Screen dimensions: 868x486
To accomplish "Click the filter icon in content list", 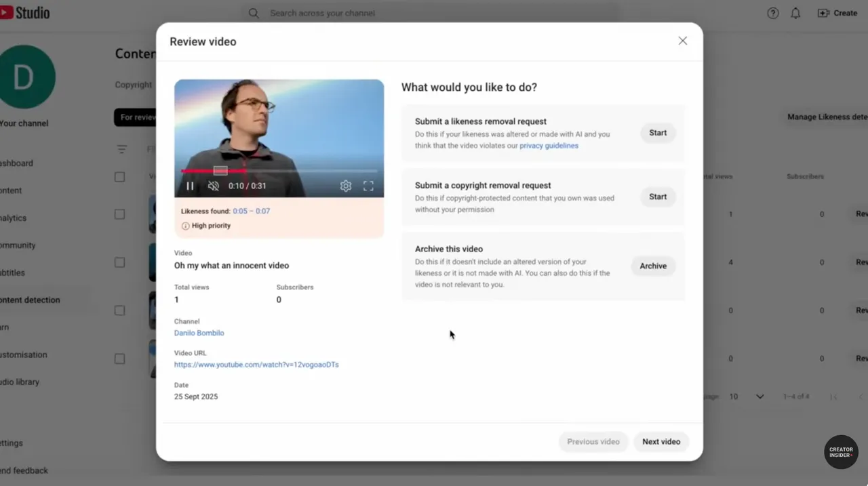I will pos(122,149).
